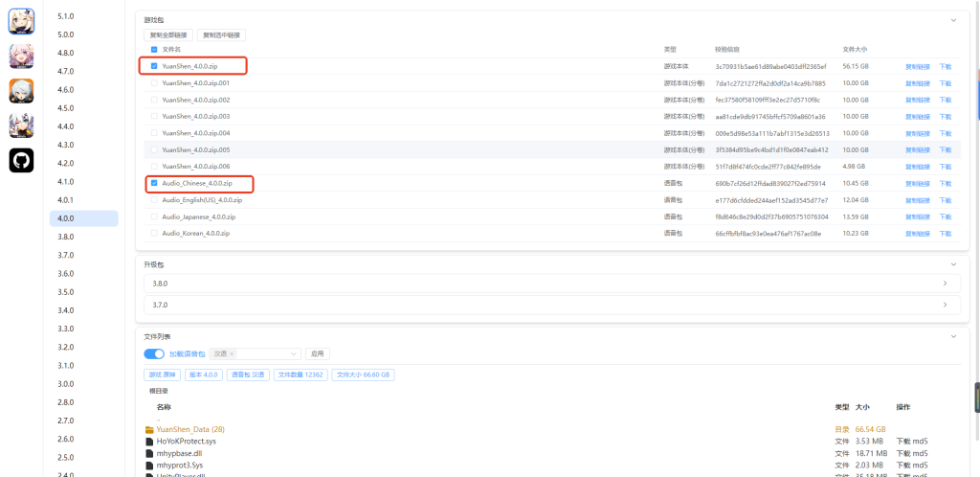Check the Audio_Korean_4.0.0.zip checkbox
Image resolution: width=980 pixels, height=477 pixels.
[x=154, y=233]
